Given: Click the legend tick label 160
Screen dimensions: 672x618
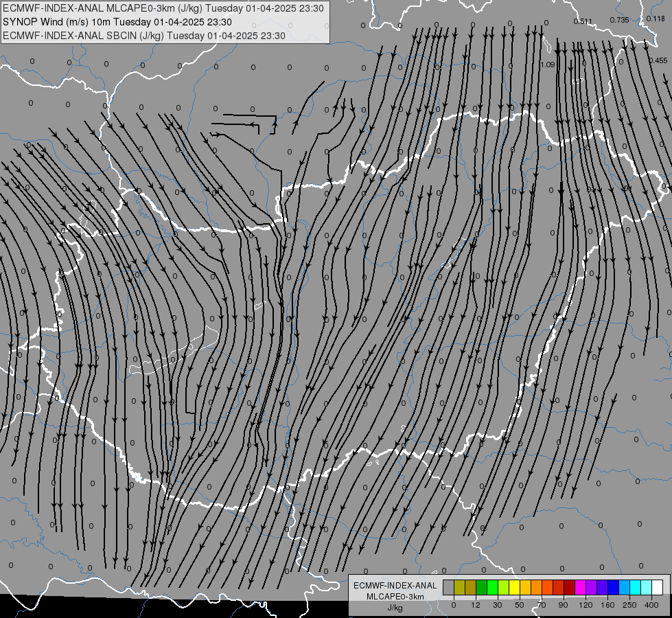Looking at the screenshot, I should 607,605.
